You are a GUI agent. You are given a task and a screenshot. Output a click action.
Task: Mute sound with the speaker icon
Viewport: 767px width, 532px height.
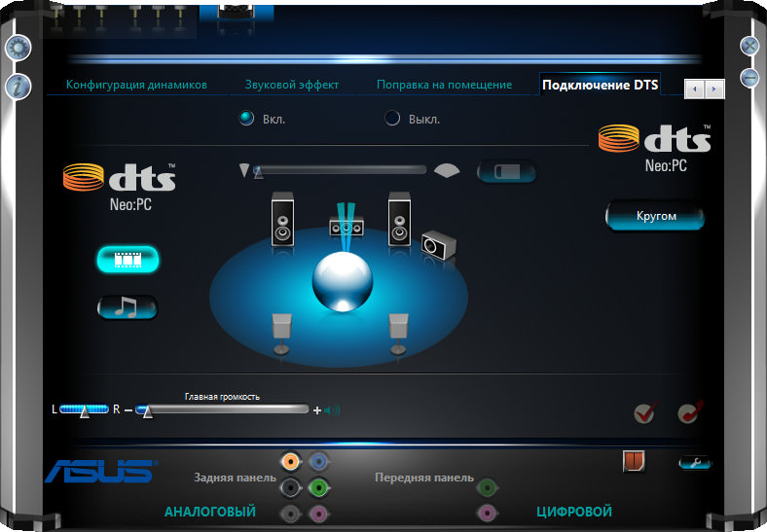click(332, 409)
